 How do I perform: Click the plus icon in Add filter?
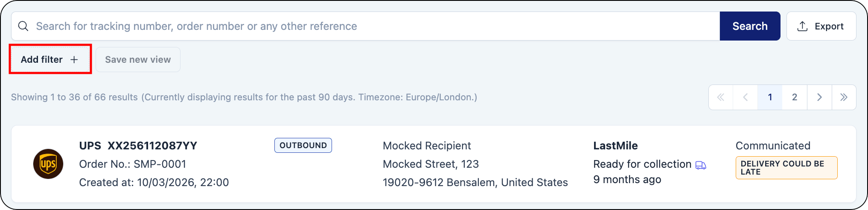74,60
